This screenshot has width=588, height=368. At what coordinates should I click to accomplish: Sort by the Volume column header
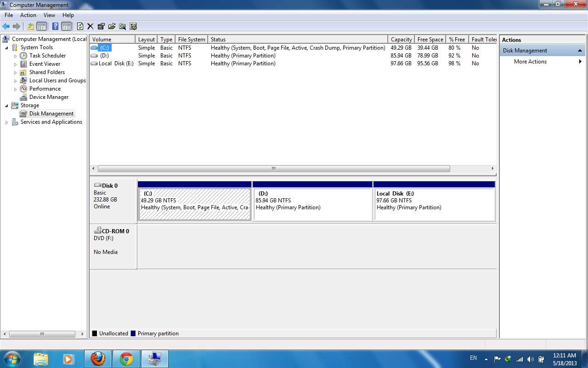click(x=113, y=40)
